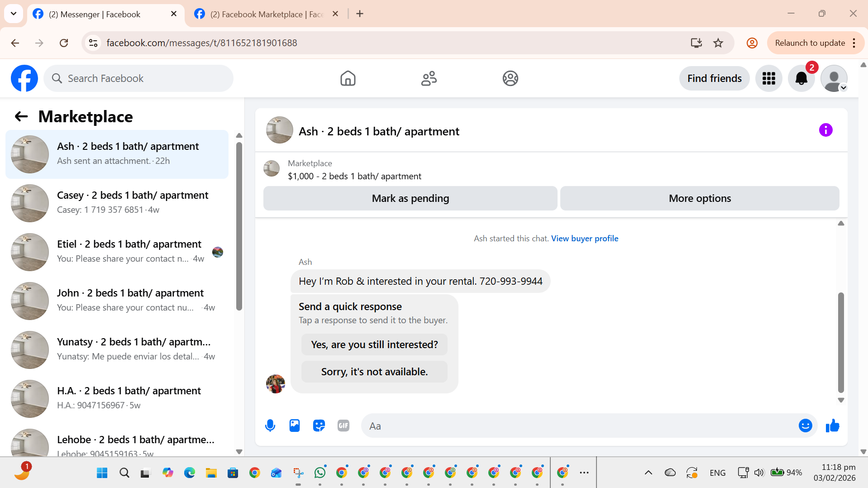Screen dimensions: 868x488
Task: Close the Facebook Marketplace tab
Action: pos(335,14)
